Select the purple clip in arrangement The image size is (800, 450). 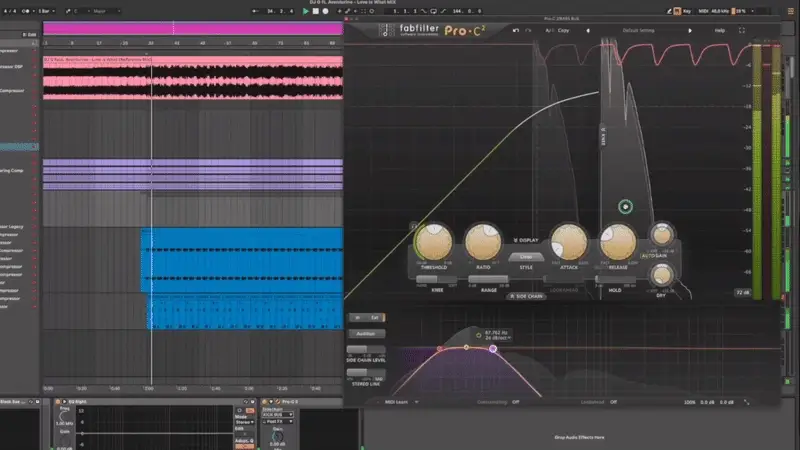click(x=193, y=174)
